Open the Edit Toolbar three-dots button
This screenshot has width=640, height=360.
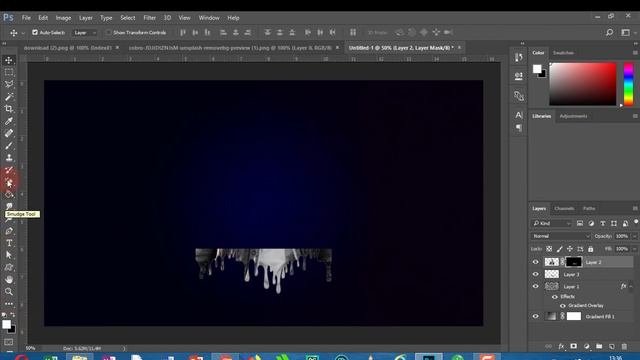click(x=9, y=304)
